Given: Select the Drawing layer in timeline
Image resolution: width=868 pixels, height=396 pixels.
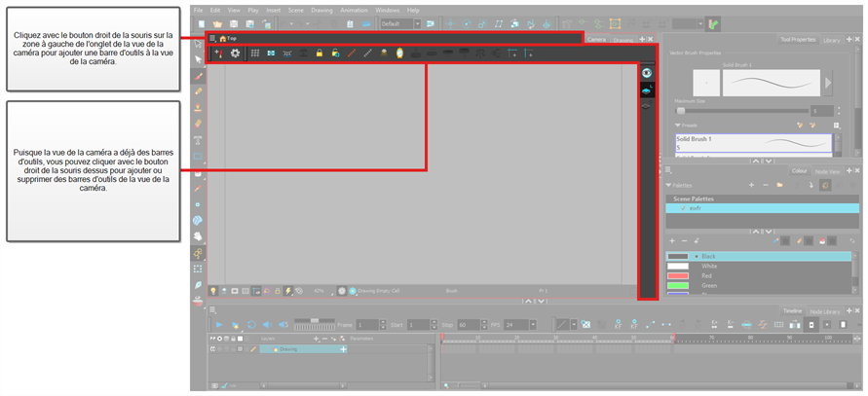Looking at the screenshot, I should tap(304, 349).
